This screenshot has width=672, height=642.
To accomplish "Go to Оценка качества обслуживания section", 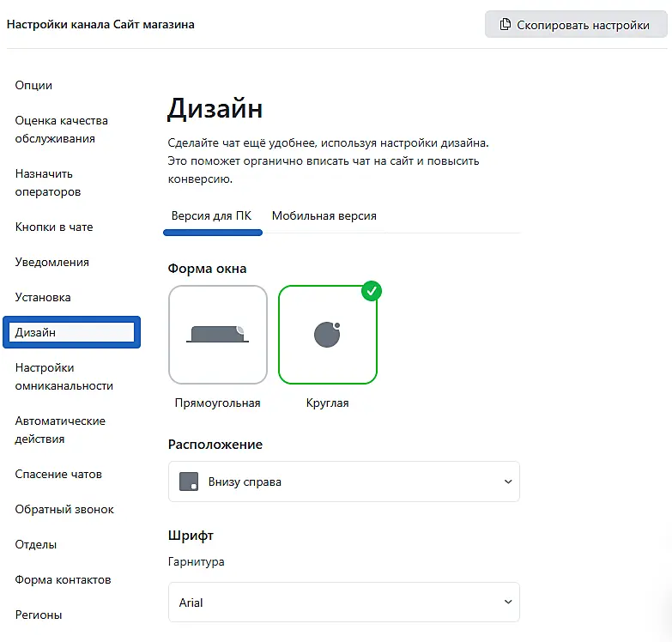I will pyautogui.click(x=61, y=130).
